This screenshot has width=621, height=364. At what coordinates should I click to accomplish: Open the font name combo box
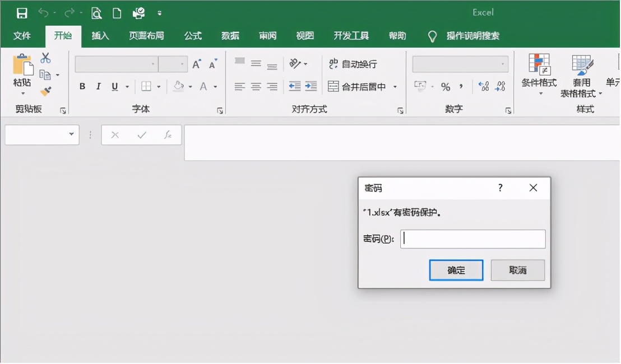point(117,64)
